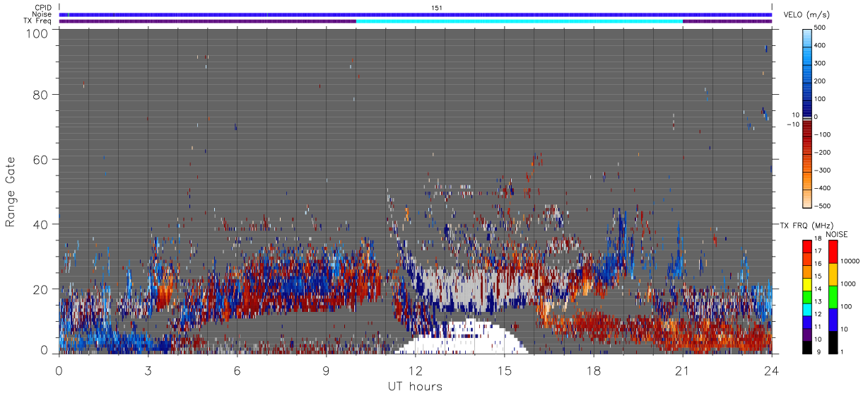Click the blue Noise bar at top
The height and width of the screenshot is (401, 868).
coord(416,14)
